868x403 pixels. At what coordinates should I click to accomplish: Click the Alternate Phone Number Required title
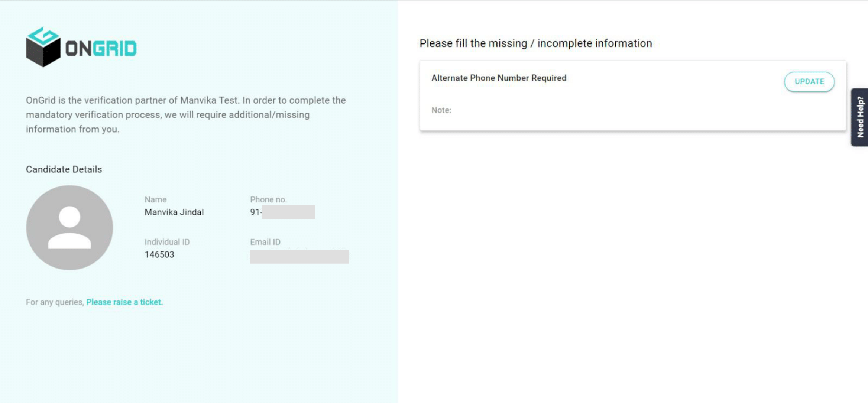(499, 78)
